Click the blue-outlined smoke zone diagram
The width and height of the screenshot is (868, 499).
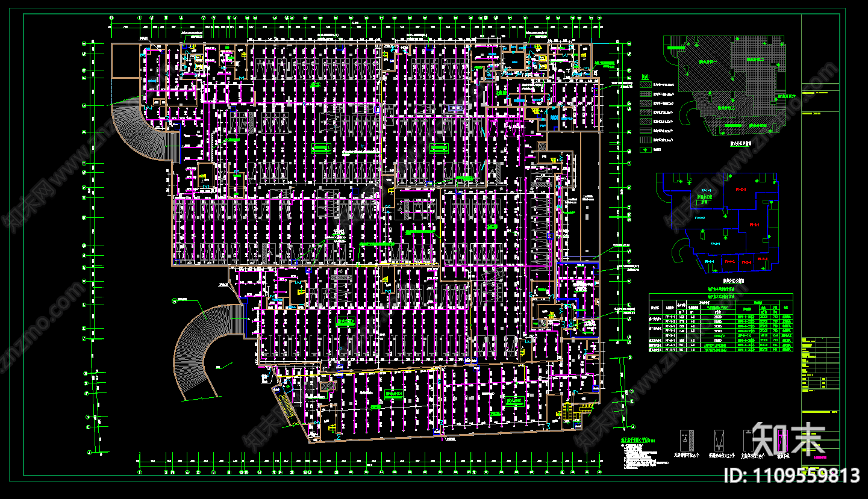[717, 223]
